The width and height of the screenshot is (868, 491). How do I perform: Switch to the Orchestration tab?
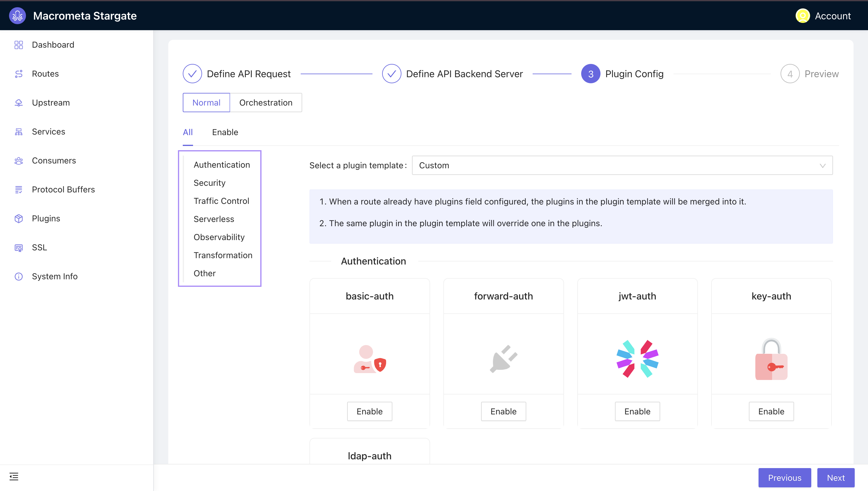coord(265,103)
